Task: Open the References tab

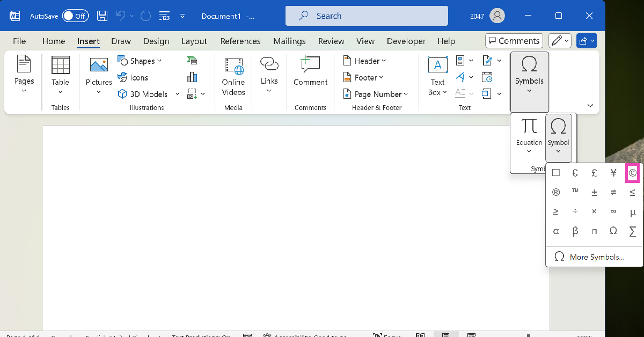Action: click(x=240, y=41)
